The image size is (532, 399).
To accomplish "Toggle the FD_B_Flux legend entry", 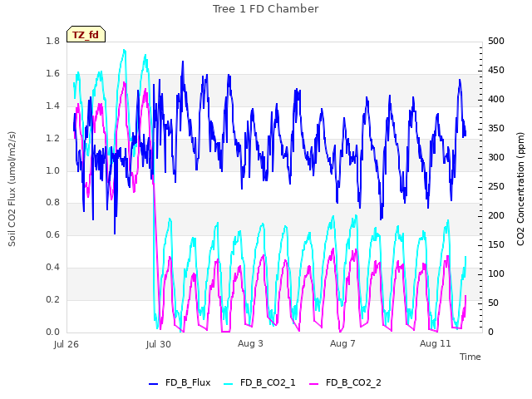I will 180,382.
